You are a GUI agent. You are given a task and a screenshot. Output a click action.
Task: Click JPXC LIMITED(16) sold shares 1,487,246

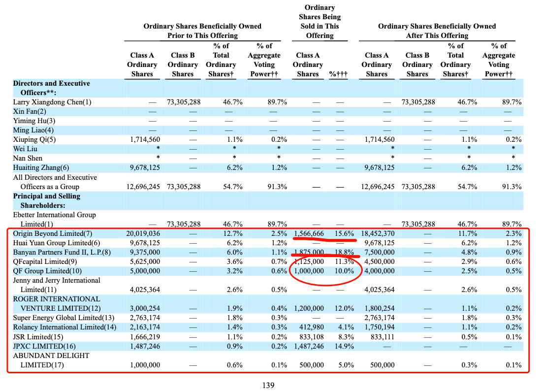pos(309,346)
